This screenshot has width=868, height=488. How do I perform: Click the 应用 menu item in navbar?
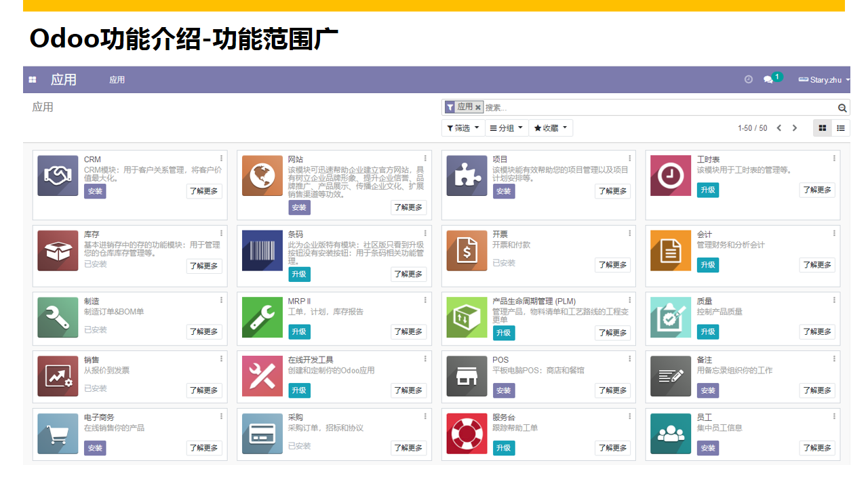click(117, 80)
